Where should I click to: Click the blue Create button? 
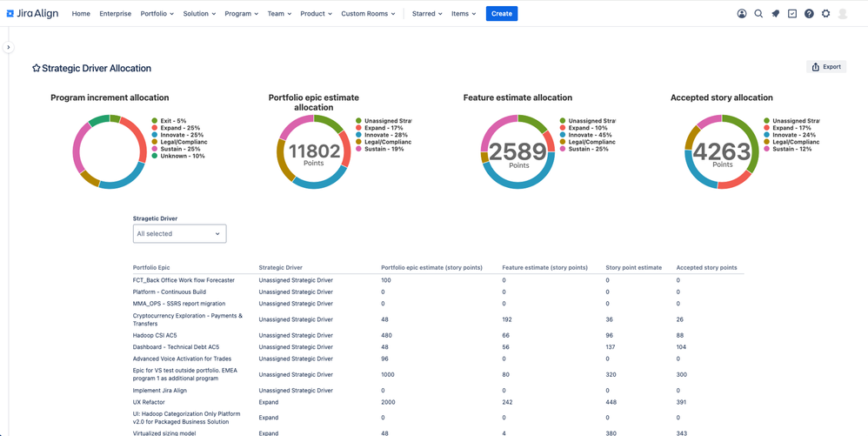(502, 14)
